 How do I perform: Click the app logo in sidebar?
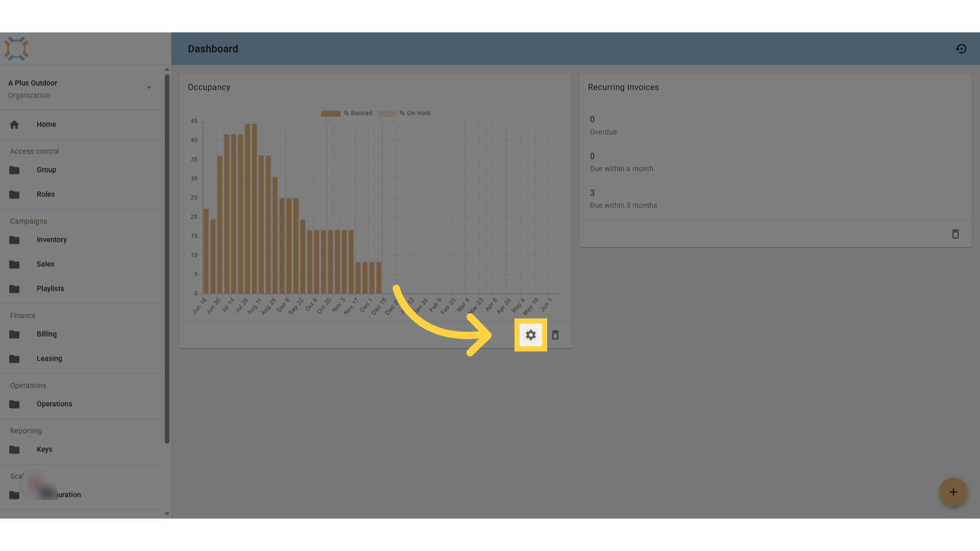click(16, 49)
